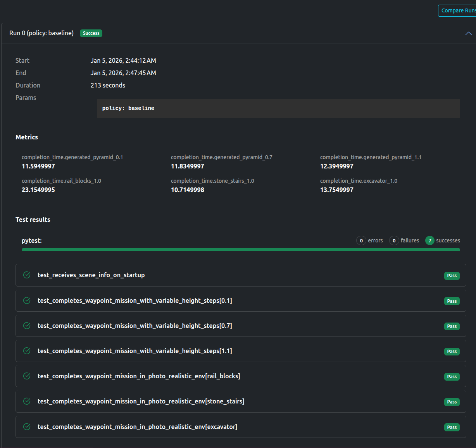Screen dimensions: 476x448
Task: Click the 0 failures count badge
Action: (394, 240)
